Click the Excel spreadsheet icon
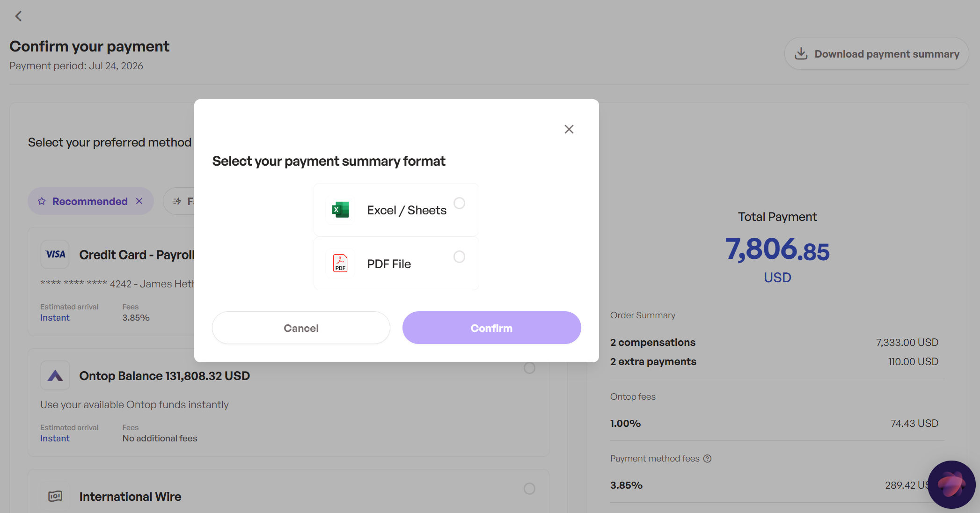The width and height of the screenshot is (980, 513). [x=340, y=210]
